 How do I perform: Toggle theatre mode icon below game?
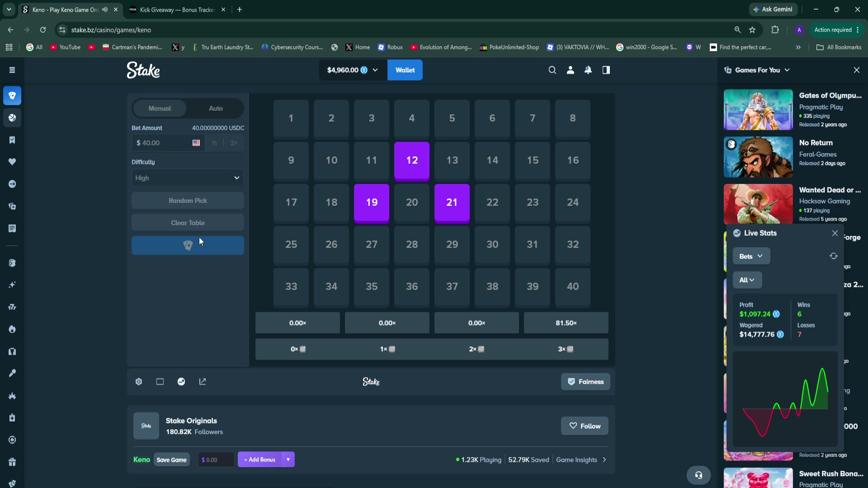click(x=160, y=382)
